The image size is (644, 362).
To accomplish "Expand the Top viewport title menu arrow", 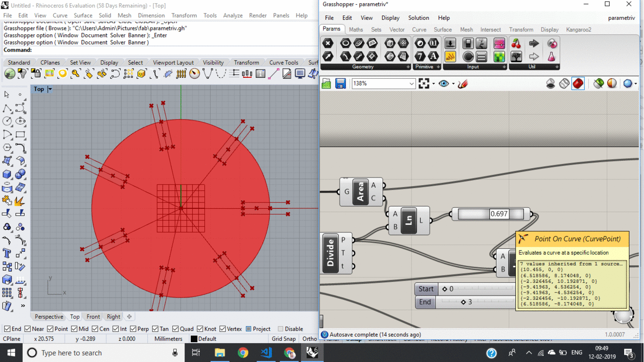I will tap(50, 89).
